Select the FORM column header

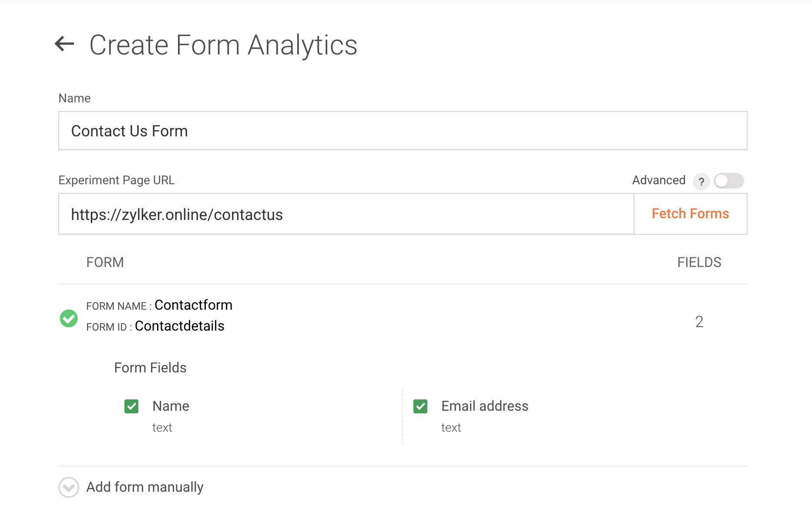point(105,262)
